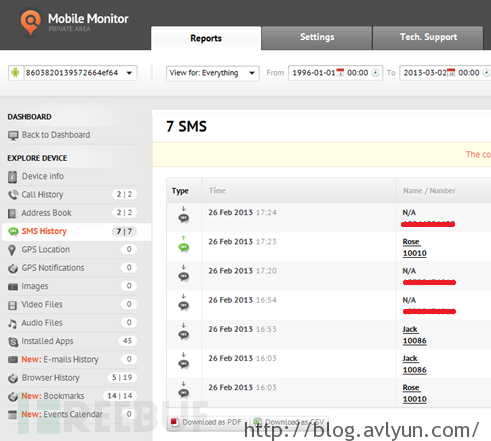
Task: Open the To date calendar icon
Action: click(451, 72)
